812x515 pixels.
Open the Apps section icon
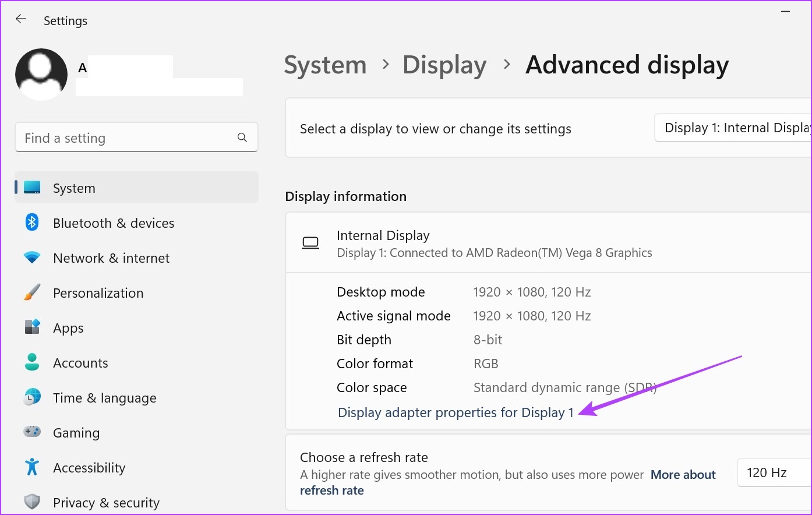click(31, 327)
